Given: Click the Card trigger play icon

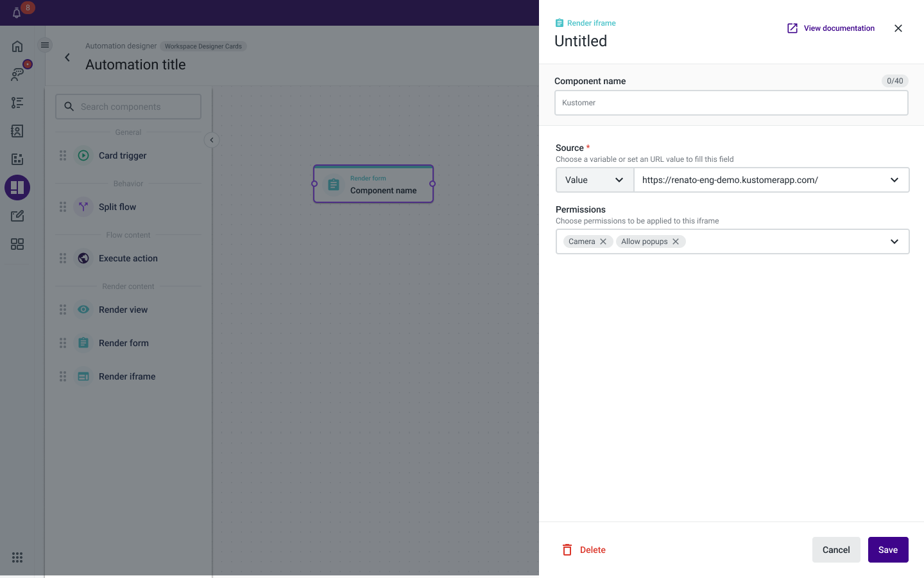Looking at the screenshot, I should point(83,155).
